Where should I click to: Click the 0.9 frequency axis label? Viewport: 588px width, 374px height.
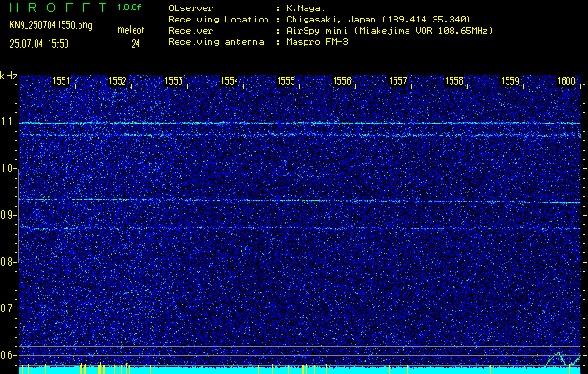tap(7, 215)
